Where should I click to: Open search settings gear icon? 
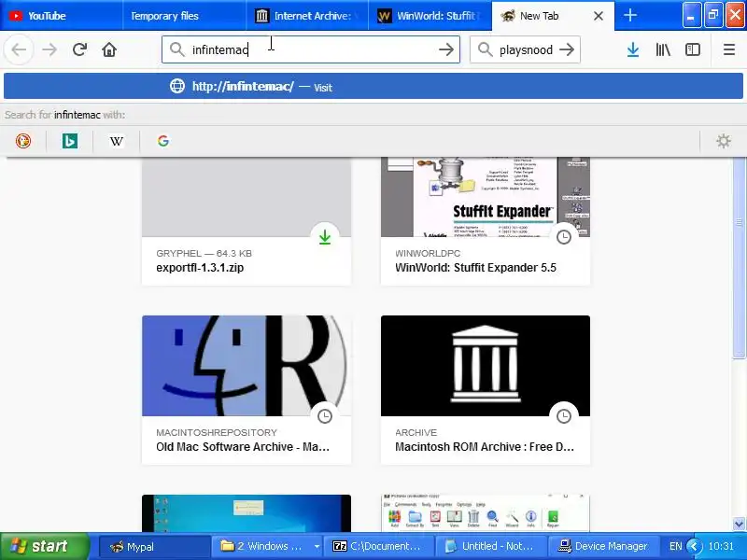(723, 141)
